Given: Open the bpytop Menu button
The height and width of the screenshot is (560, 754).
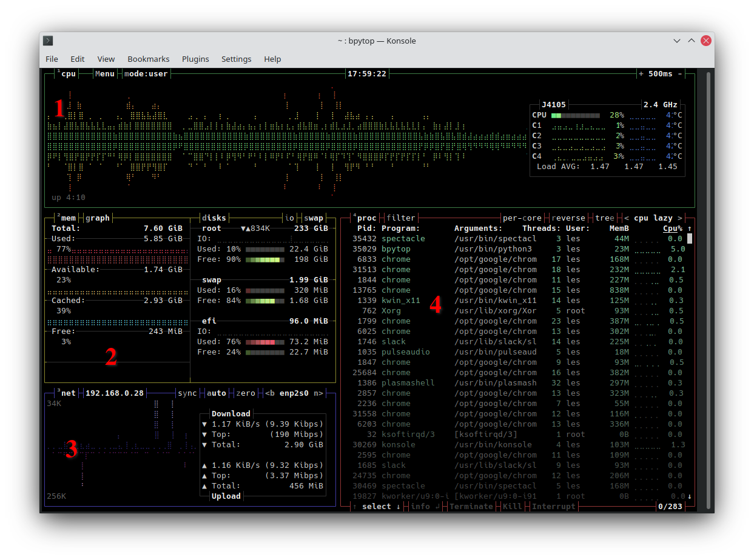Looking at the screenshot, I should pyautogui.click(x=105, y=74).
